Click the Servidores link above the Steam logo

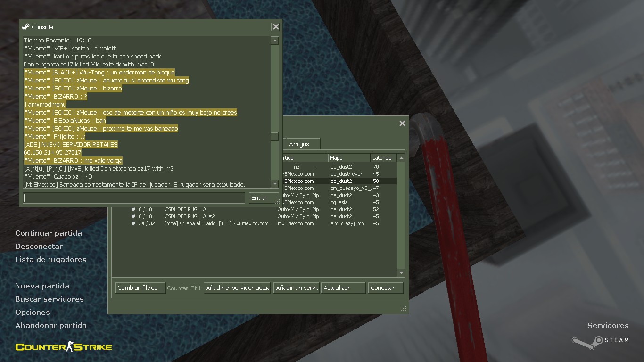(608, 326)
